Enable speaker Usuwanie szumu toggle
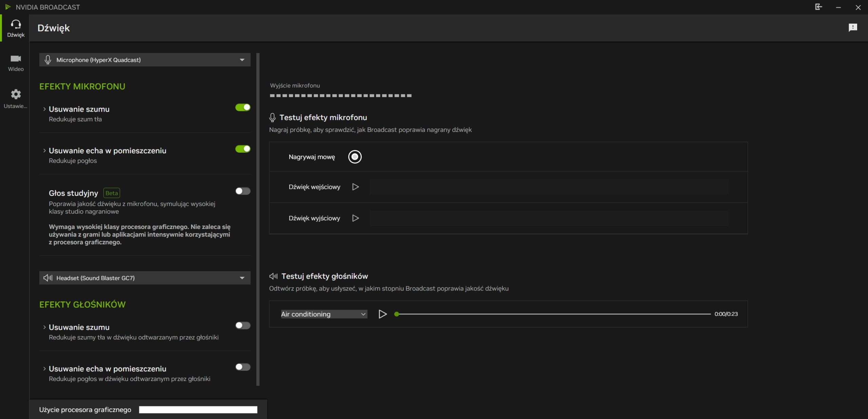The width and height of the screenshot is (868, 419). tap(243, 326)
